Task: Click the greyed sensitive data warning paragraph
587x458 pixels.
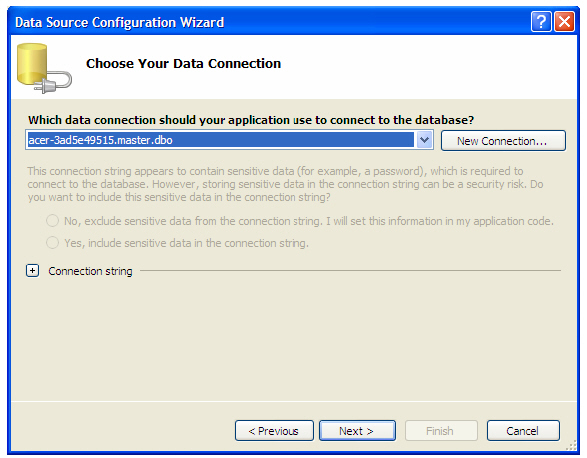Action: pos(285,184)
